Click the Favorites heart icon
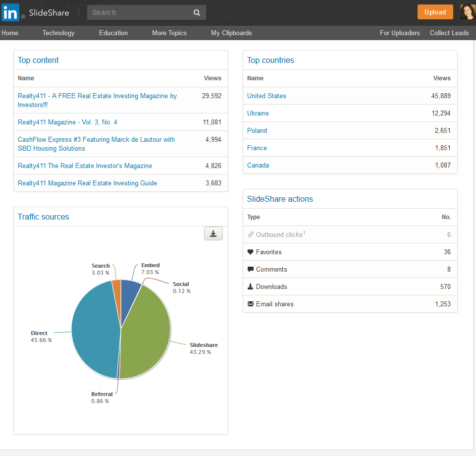The width and height of the screenshot is (476, 456). 251,252
